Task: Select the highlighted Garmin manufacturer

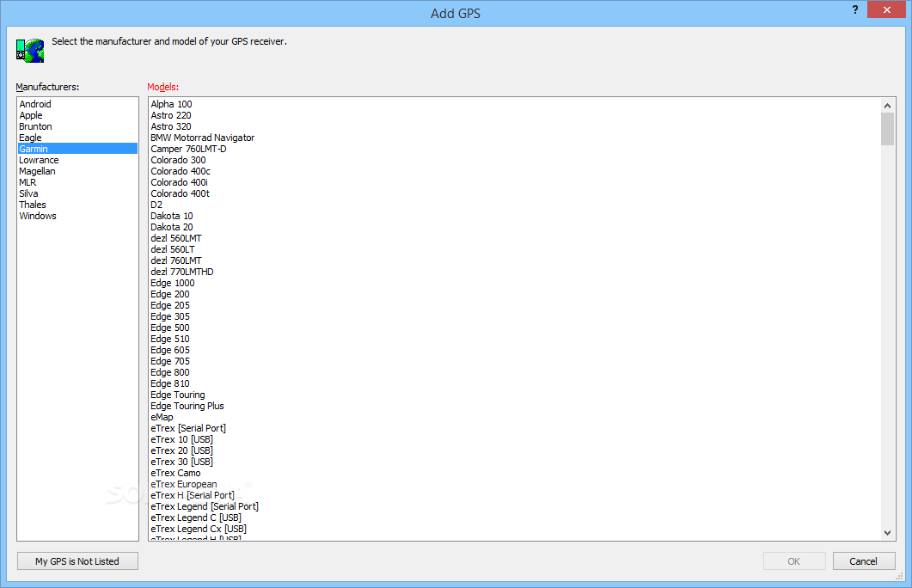Action: point(77,149)
